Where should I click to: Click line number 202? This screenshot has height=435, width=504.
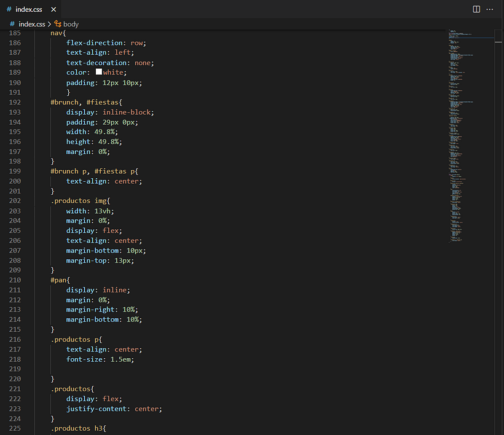point(15,201)
